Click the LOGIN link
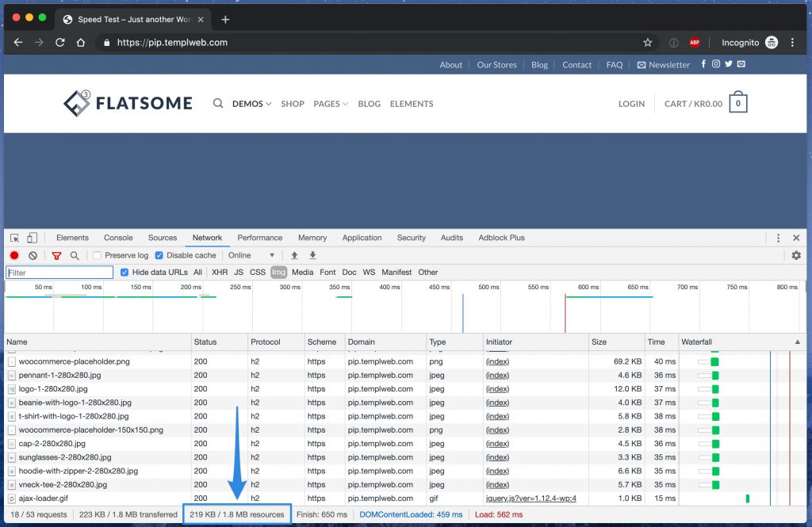The height and width of the screenshot is (527, 812). [631, 104]
